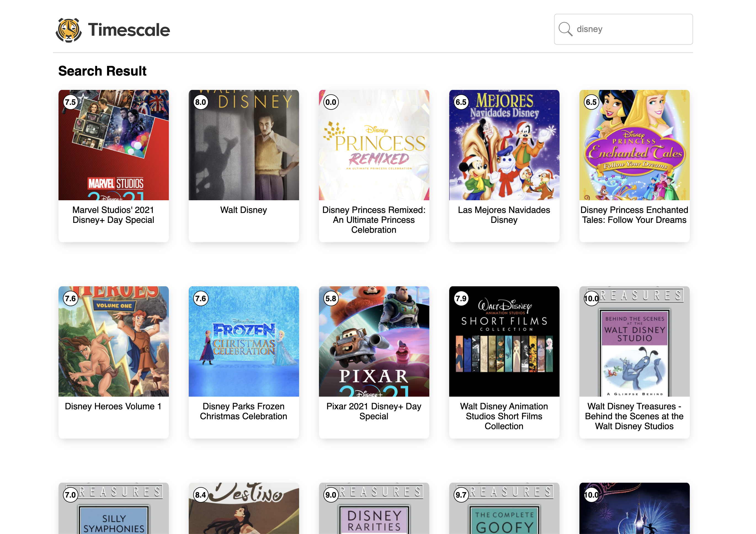
Task: Click the Timescale brand name text
Action: pyautogui.click(x=129, y=30)
